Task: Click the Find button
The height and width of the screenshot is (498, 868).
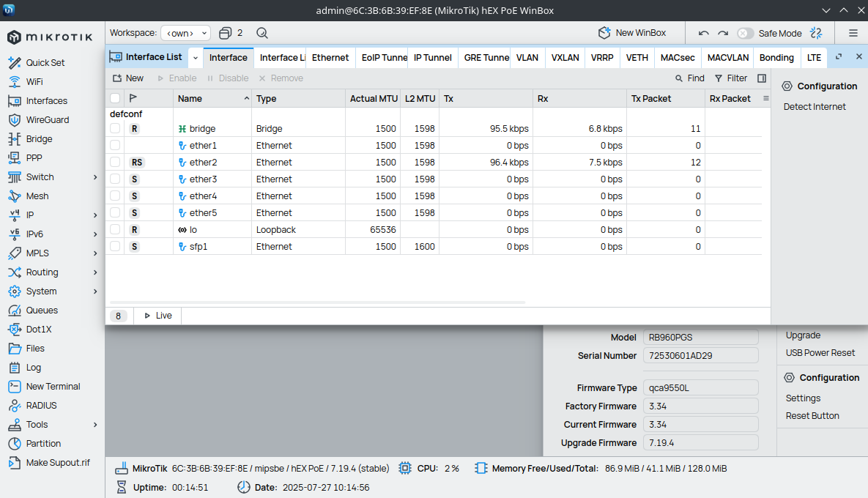Action: [690, 78]
